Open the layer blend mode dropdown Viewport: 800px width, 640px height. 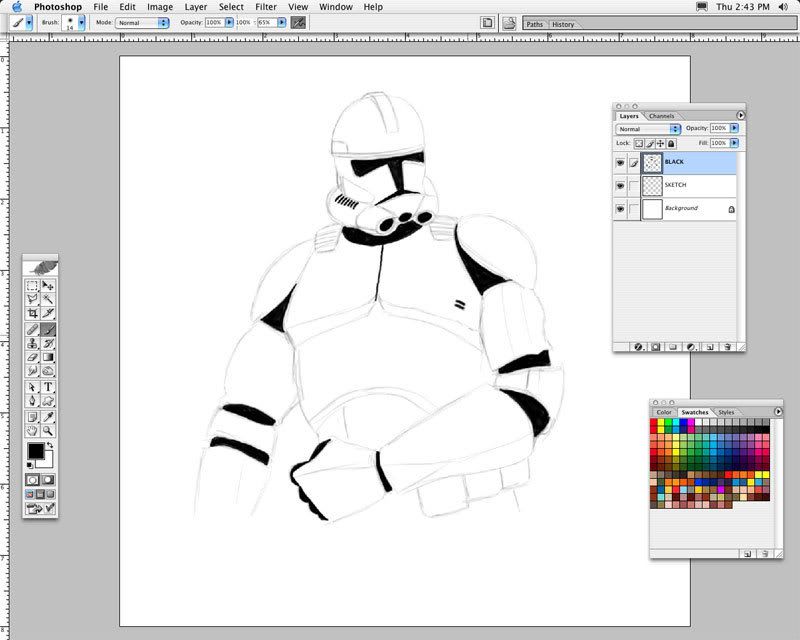[x=648, y=129]
